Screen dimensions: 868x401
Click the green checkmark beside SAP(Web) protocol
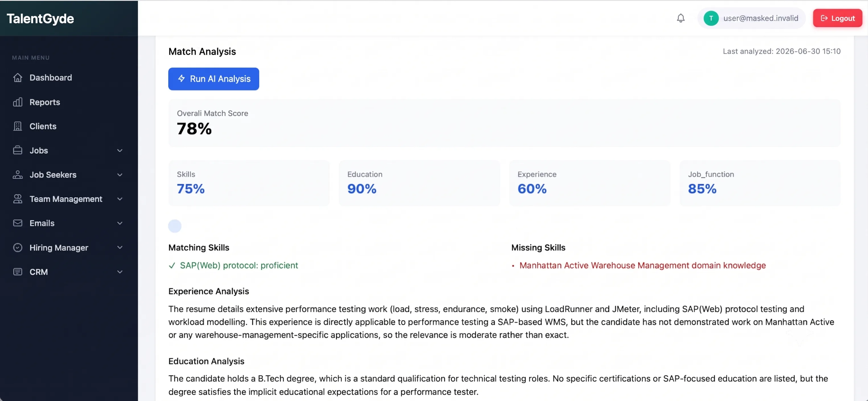[x=172, y=265]
